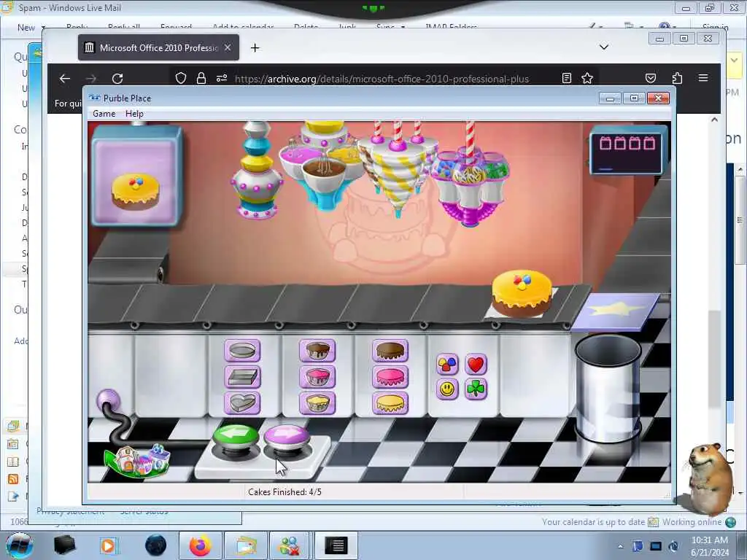Open Windows Live Mail from the taskbar
Image resolution: width=747 pixels, height=560 pixels.
pos(245,545)
